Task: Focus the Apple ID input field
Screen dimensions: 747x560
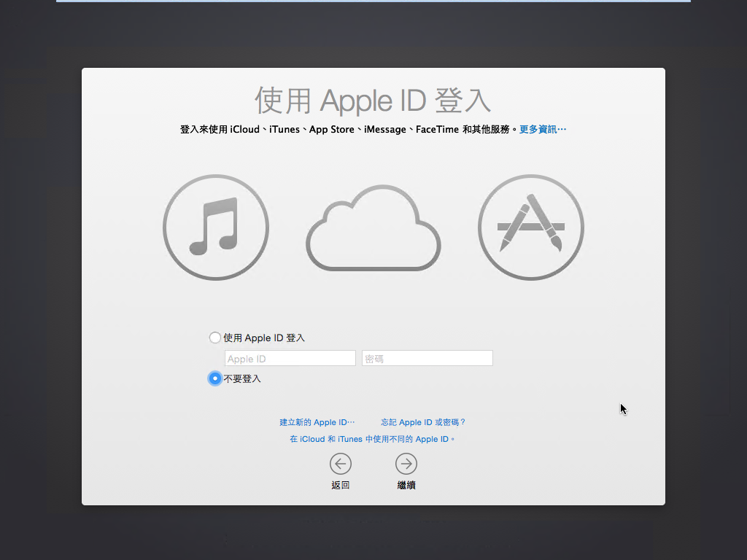Action: [290, 358]
